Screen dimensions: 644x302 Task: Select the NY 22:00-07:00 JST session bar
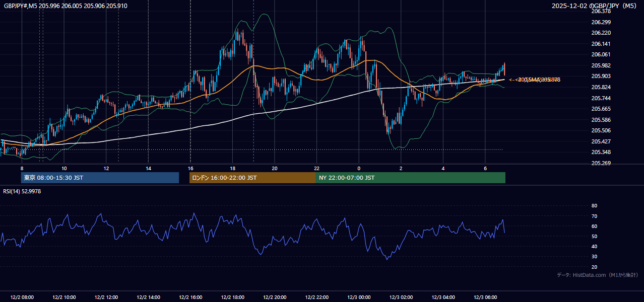click(x=411, y=178)
